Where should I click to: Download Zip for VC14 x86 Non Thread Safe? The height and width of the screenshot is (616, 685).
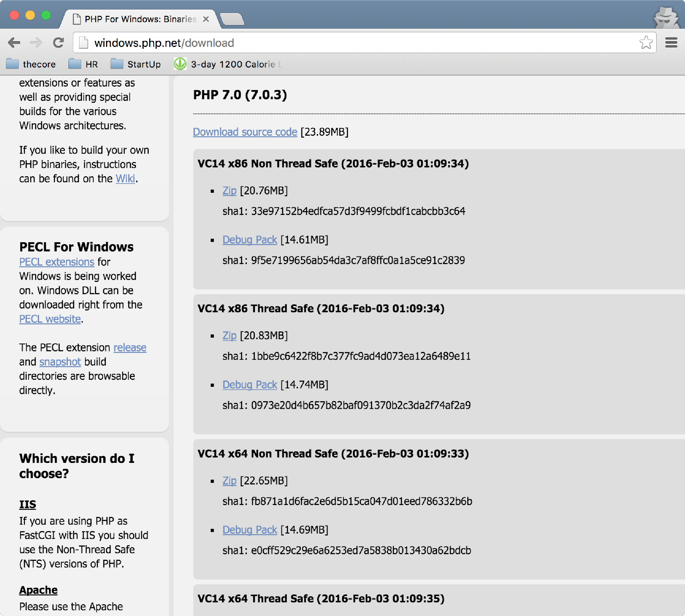[x=229, y=191]
